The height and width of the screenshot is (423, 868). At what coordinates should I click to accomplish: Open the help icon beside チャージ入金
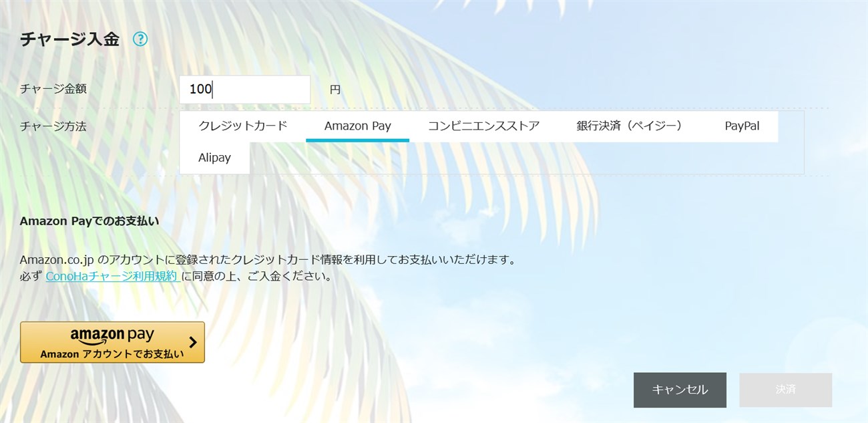(x=140, y=39)
